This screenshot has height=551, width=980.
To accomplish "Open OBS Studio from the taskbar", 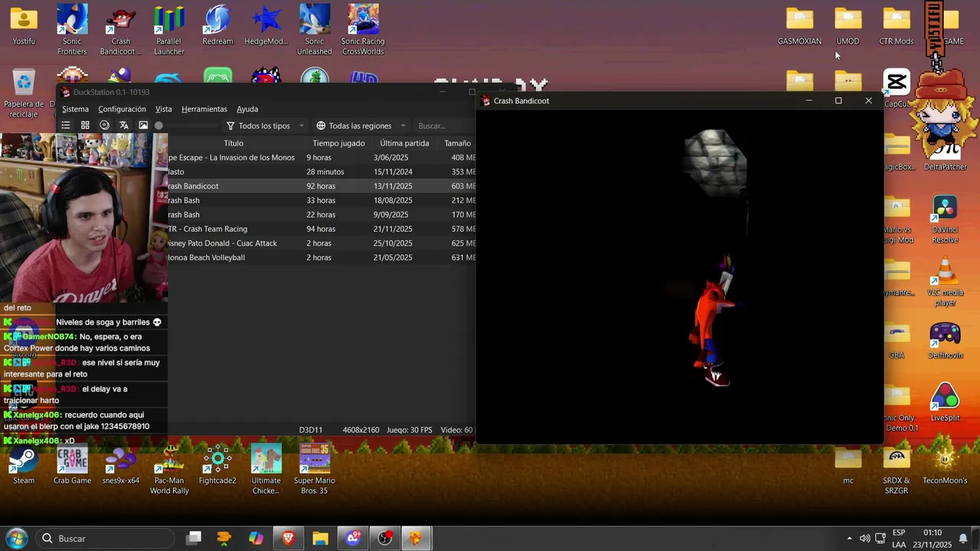I will pos(384,538).
